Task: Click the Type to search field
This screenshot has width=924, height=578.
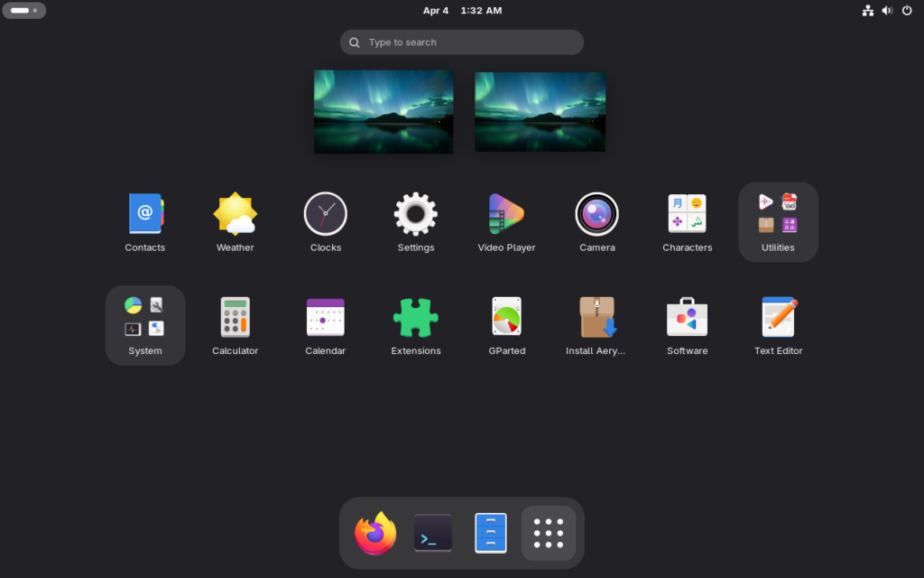Action: tap(462, 42)
